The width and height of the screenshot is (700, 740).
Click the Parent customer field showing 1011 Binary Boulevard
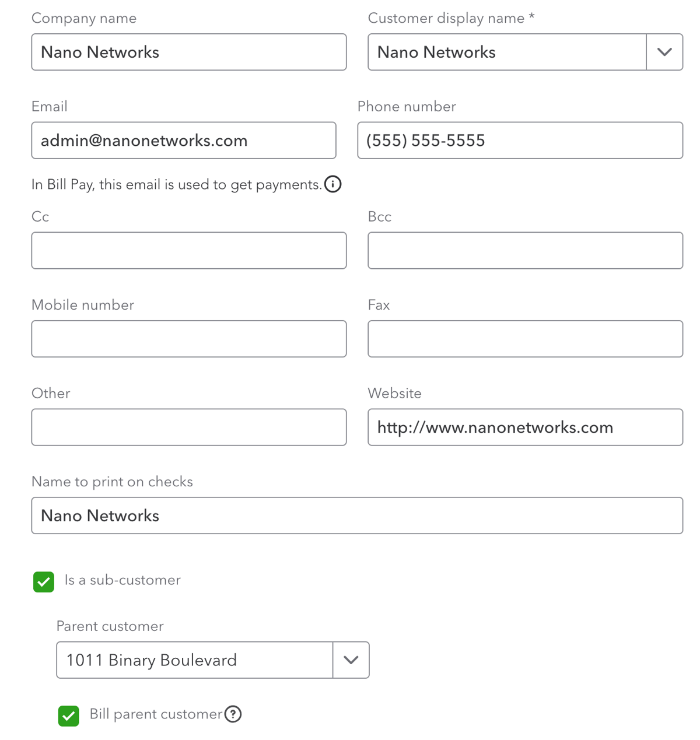coord(194,660)
